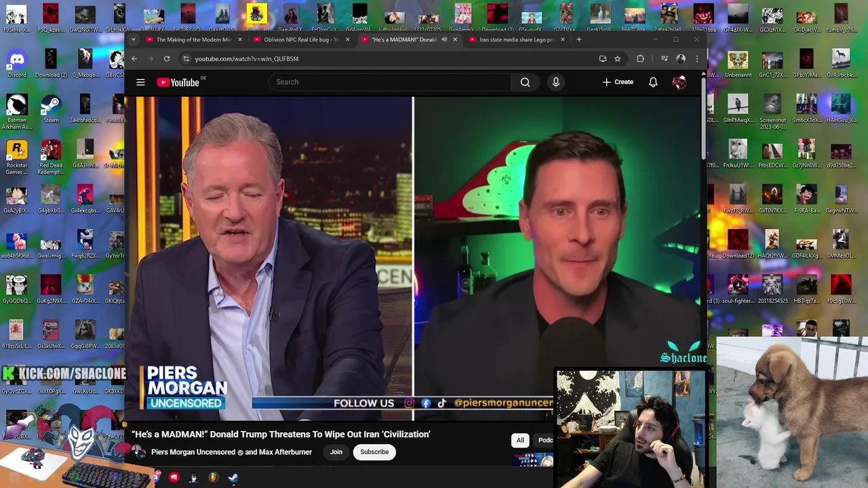Select Batman Arkham desktop shortcut
Viewport: 868px width, 488px height.
(x=16, y=112)
